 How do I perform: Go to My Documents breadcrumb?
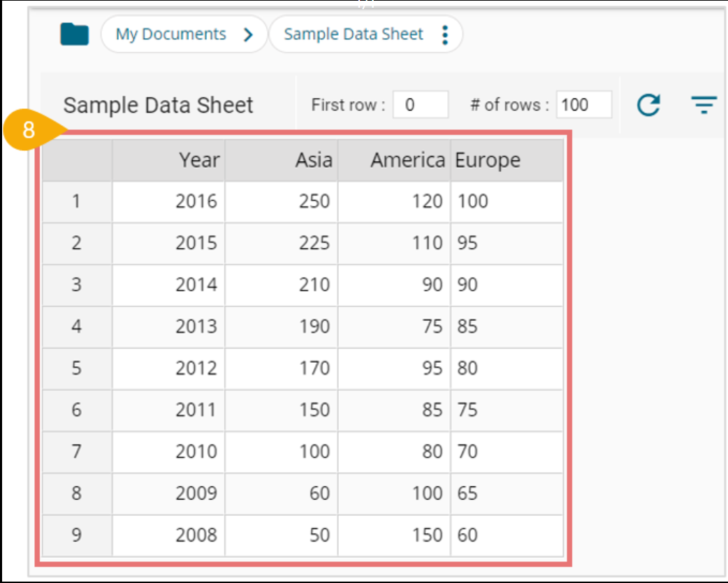[x=171, y=34]
